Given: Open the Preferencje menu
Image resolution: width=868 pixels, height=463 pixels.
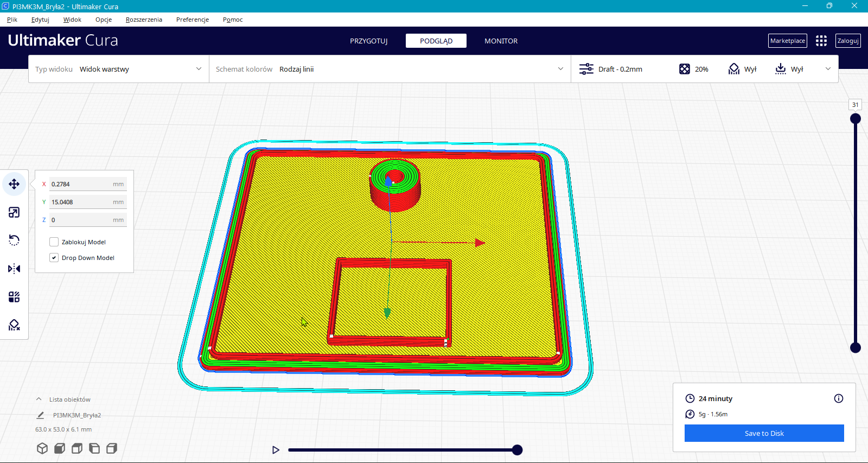Looking at the screenshot, I should point(193,20).
